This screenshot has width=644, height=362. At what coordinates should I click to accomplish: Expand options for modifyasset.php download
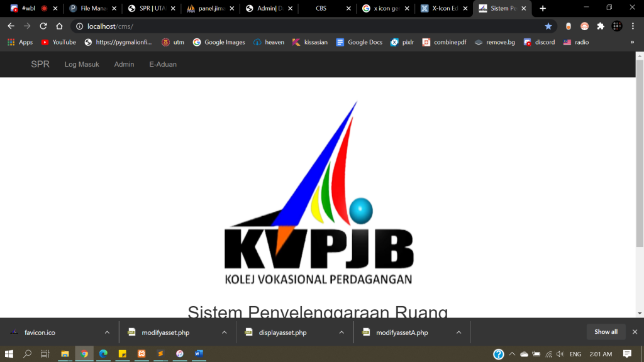(225, 332)
